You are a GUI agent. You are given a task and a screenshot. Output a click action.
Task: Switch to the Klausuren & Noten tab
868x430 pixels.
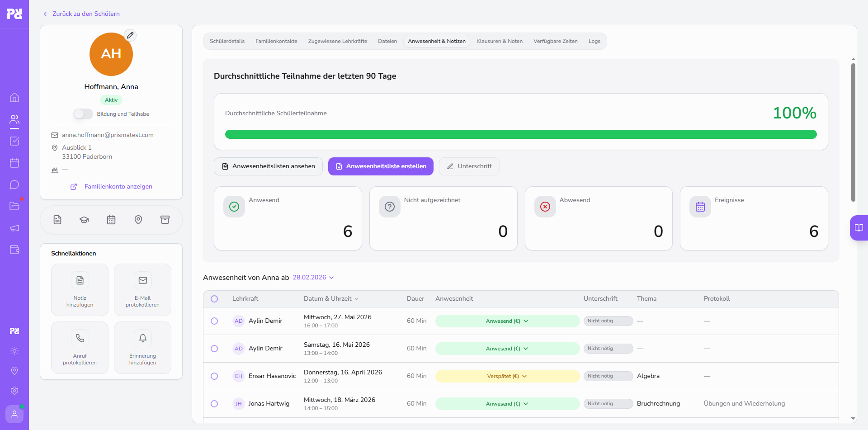[x=499, y=41]
